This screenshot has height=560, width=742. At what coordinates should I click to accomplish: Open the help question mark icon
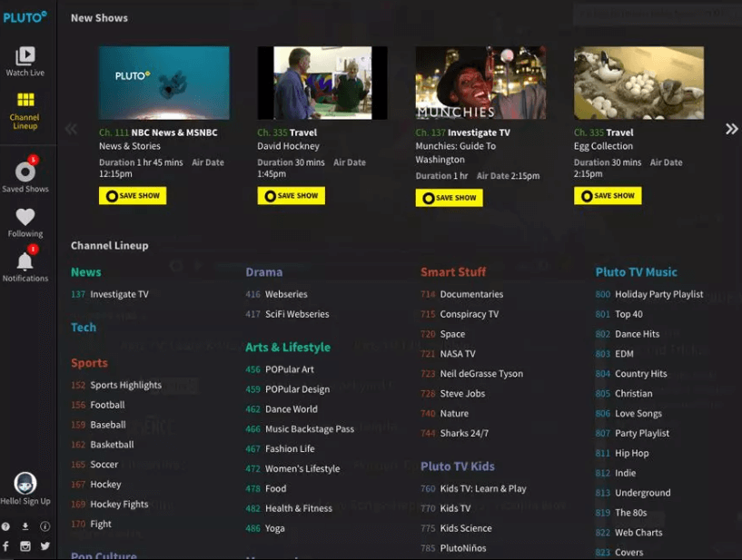(x=5, y=526)
